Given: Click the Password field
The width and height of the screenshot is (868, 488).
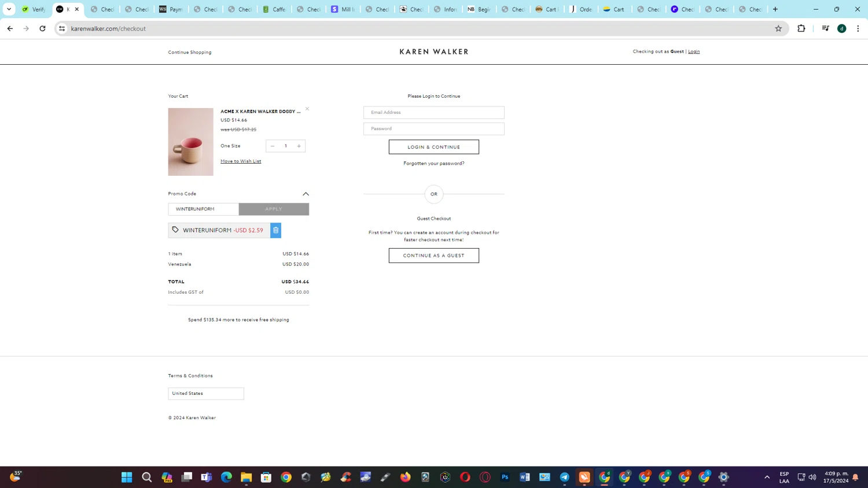Looking at the screenshot, I should 434,128.
